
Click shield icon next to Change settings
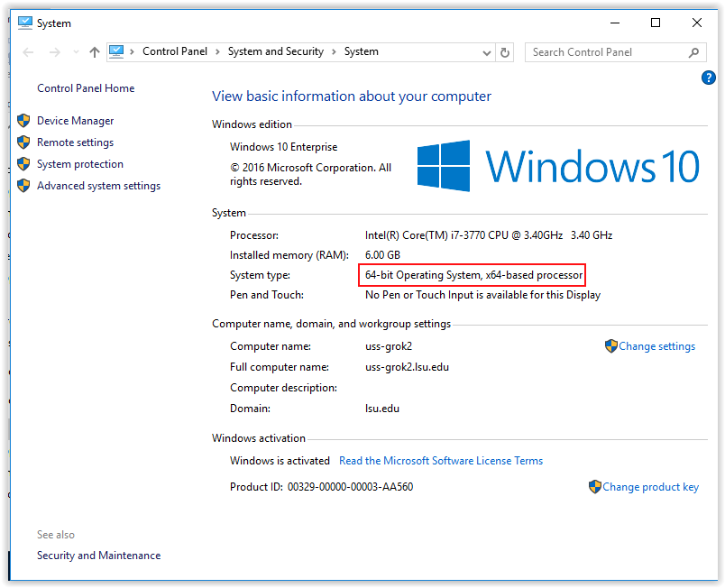click(610, 345)
